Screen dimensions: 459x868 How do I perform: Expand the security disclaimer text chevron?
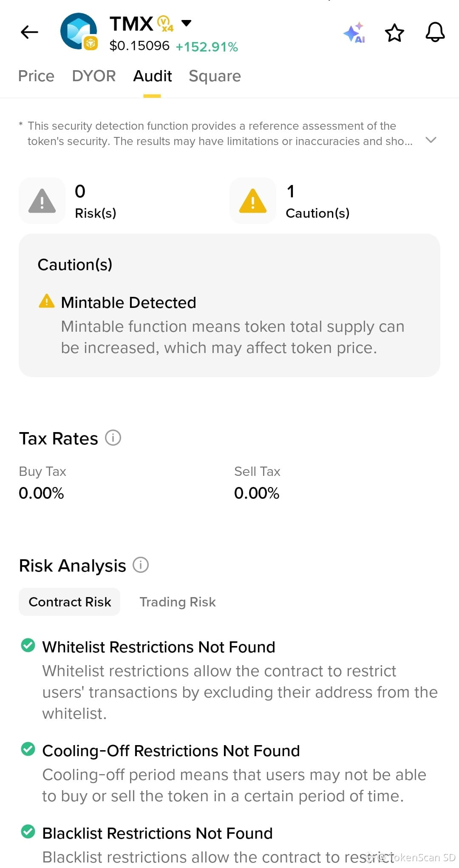tap(431, 140)
